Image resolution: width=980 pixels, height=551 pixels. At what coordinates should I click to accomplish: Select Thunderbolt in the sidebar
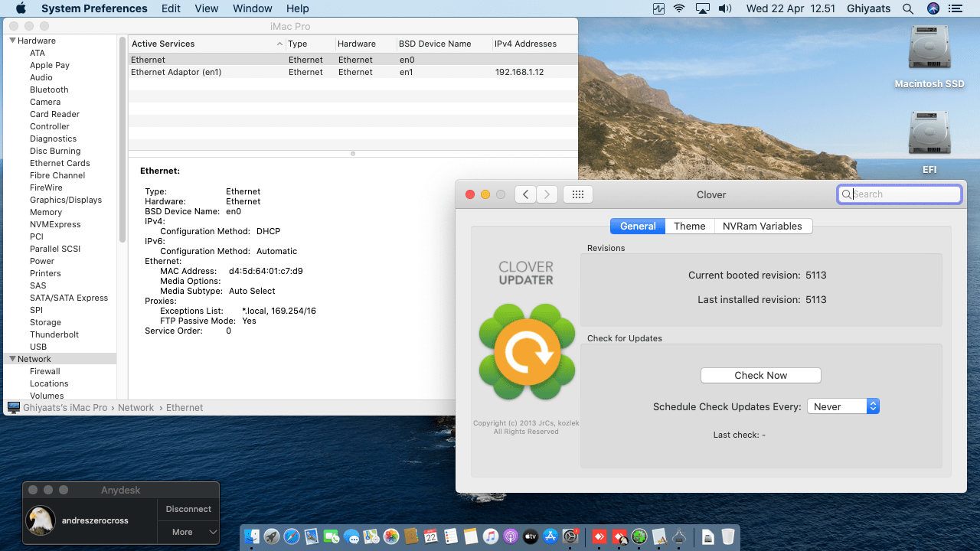point(54,334)
